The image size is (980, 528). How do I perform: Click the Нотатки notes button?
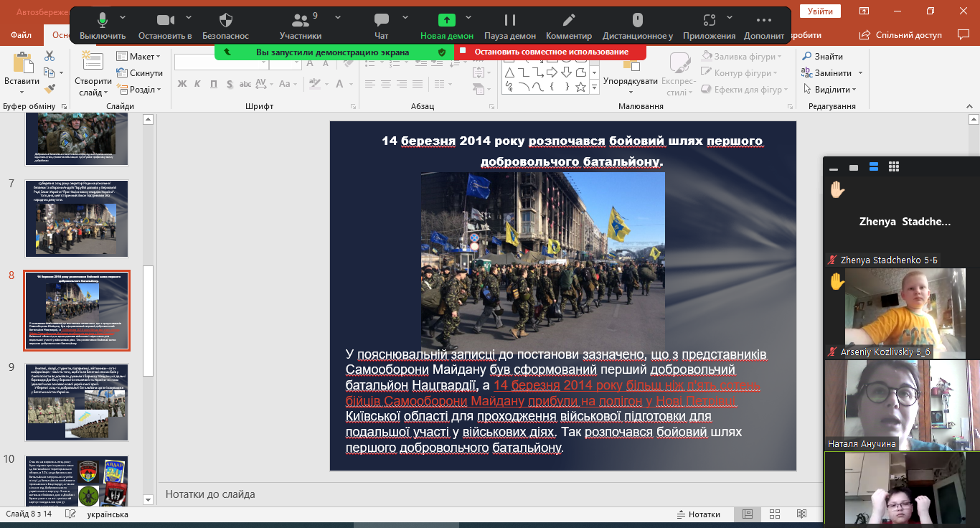coord(699,514)
